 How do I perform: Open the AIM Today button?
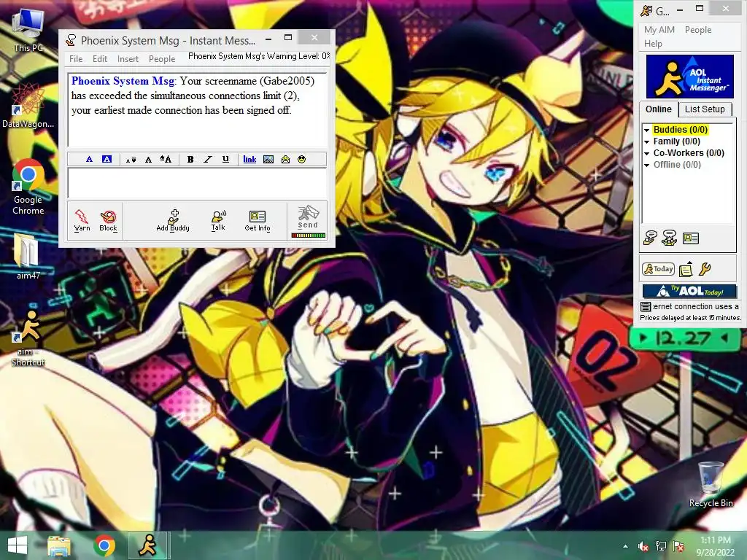pyautogui.click(x=658, y=269)
